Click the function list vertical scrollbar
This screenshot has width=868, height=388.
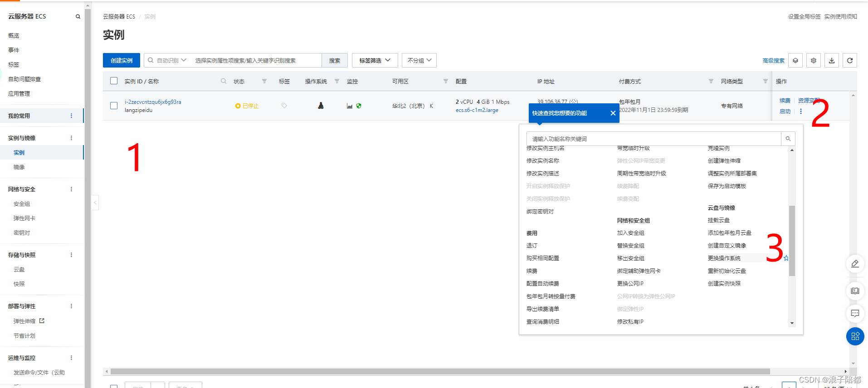pyautogui.click(x=792, y=240)
